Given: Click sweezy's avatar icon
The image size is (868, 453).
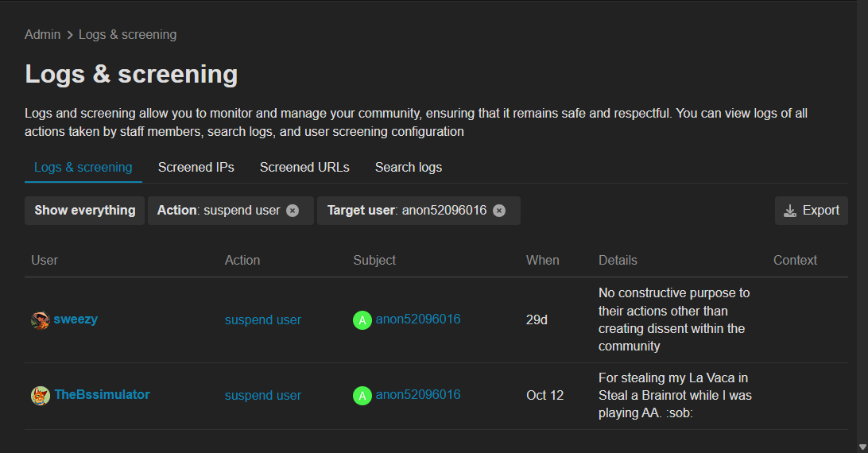Looking at the screenshot, I should click(x=40, y=320).
